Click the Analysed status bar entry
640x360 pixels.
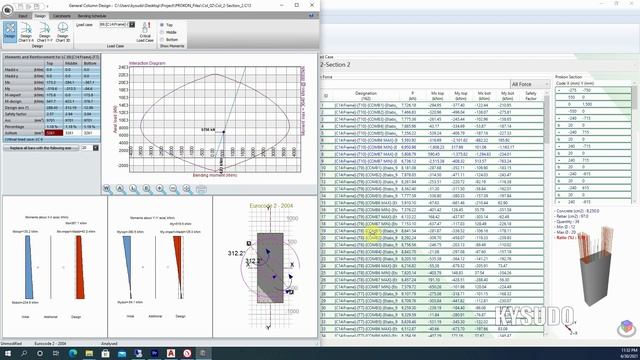tap(109, 344)
